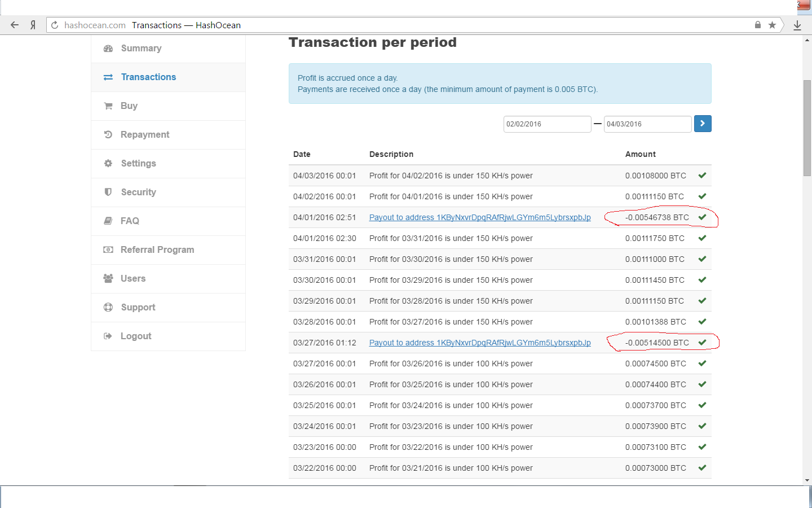Click the browser back arrow icon
The image size is (812, 508).
(x=15, y=25)
